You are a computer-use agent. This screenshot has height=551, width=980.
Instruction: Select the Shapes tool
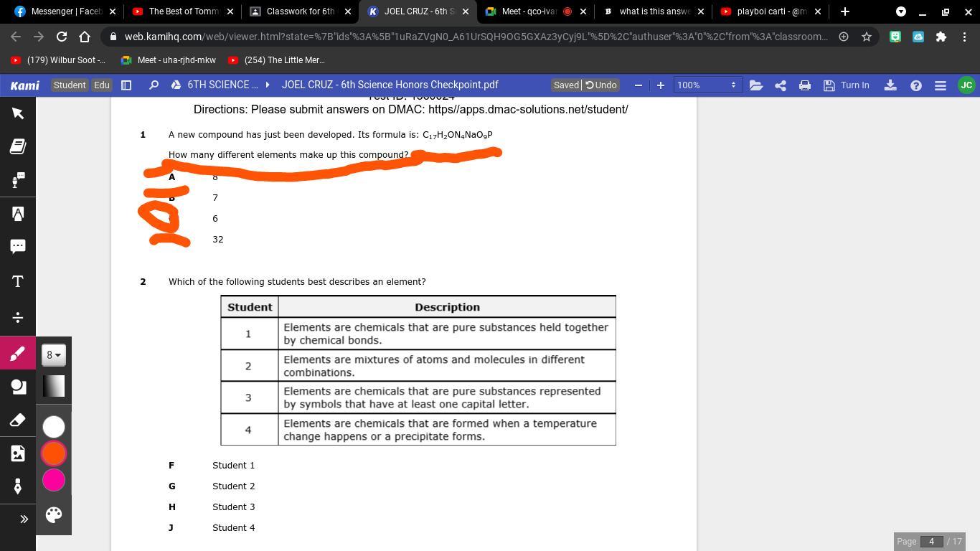click(18, 387)
